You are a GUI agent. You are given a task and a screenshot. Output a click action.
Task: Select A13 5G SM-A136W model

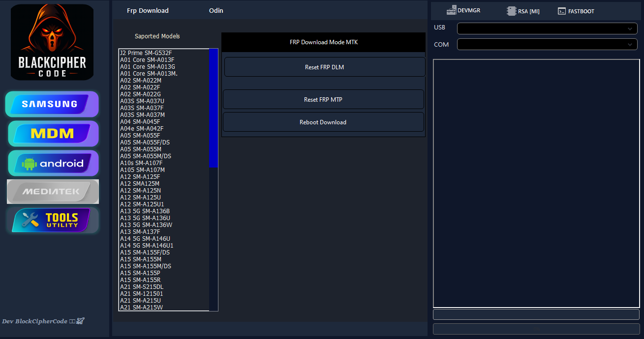(x=146, y=225)
